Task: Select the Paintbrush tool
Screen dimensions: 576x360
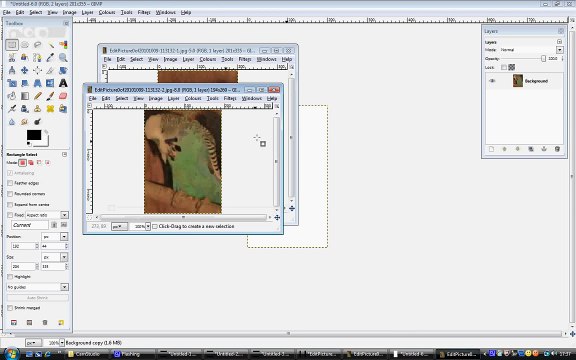Action: [x=50, y=96]
